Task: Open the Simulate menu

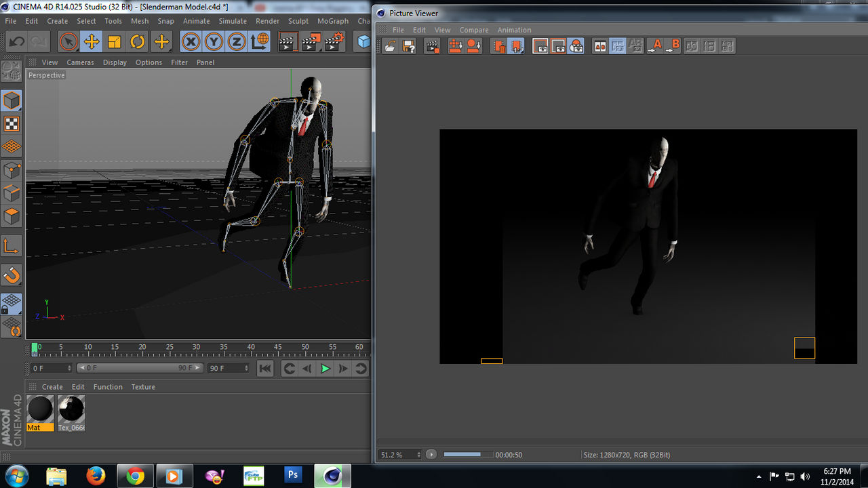Action: (233, 21)
